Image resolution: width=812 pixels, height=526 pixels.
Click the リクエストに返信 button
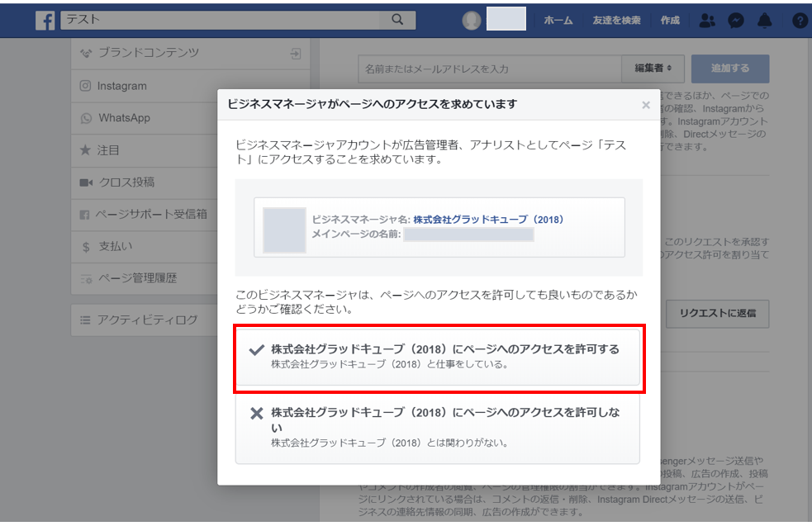pos(717,313)
